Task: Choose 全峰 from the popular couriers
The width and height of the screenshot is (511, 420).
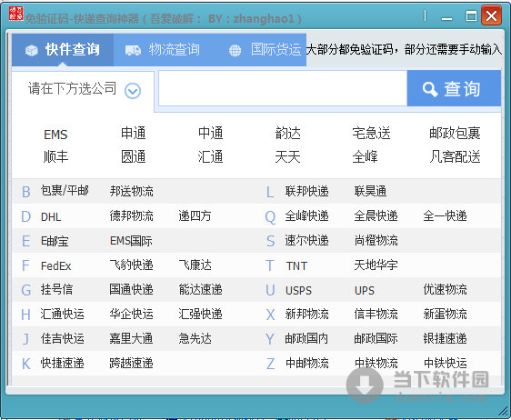Action: (365, 156)
